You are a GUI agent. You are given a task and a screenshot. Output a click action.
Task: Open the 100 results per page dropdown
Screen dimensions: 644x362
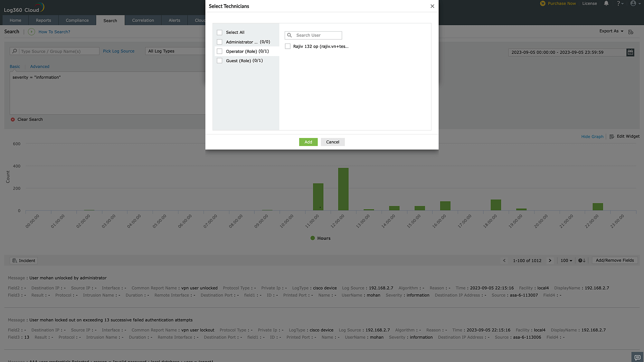(566, 260)
